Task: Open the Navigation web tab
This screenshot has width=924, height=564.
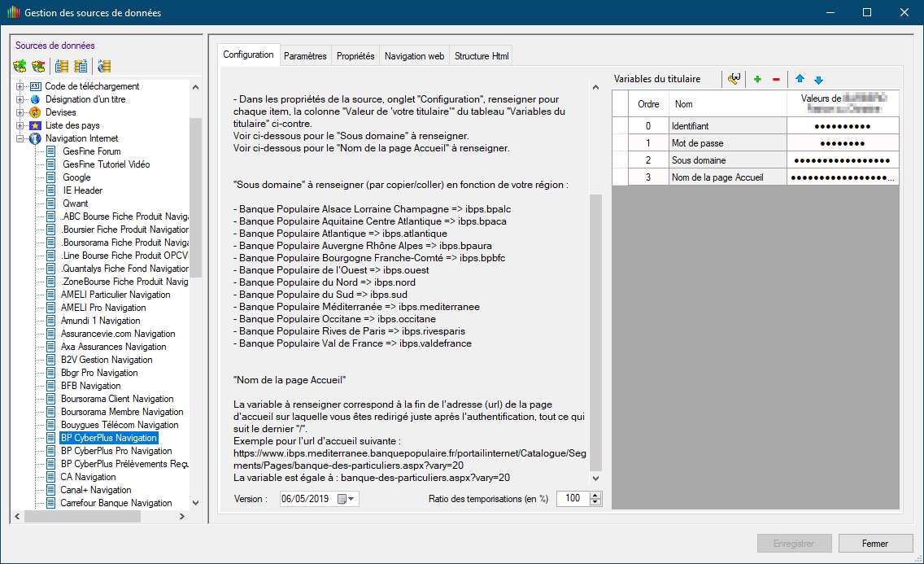Action: point(414,56)
